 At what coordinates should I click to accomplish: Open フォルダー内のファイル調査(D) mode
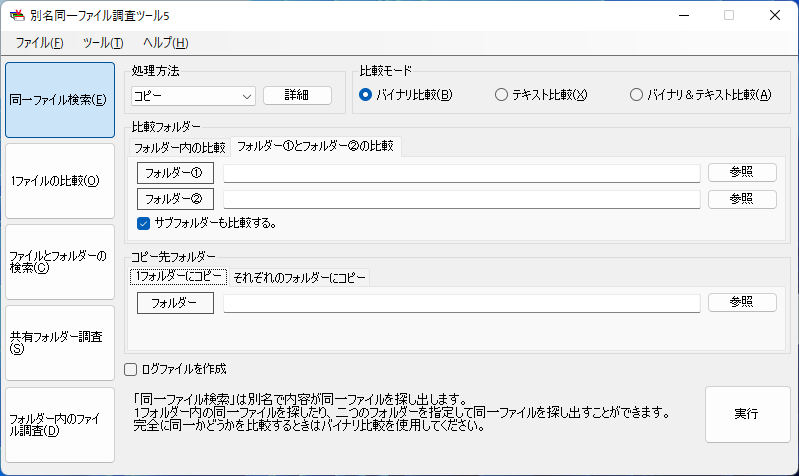coord(60,425)
